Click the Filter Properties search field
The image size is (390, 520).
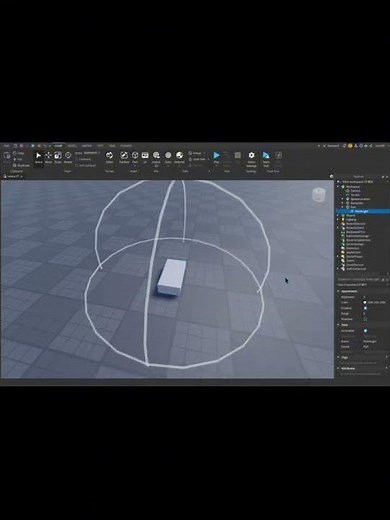[x=361, y=285]
